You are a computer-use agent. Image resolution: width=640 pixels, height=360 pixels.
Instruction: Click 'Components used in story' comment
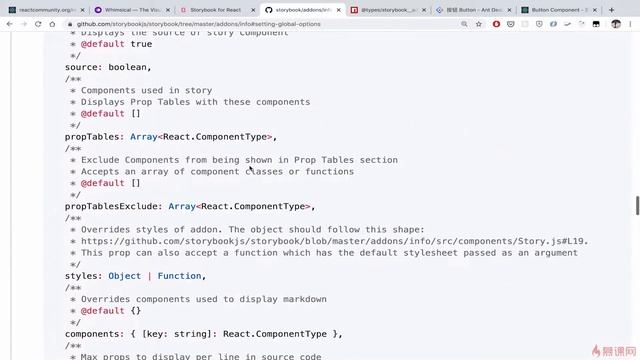coord(146,90)
